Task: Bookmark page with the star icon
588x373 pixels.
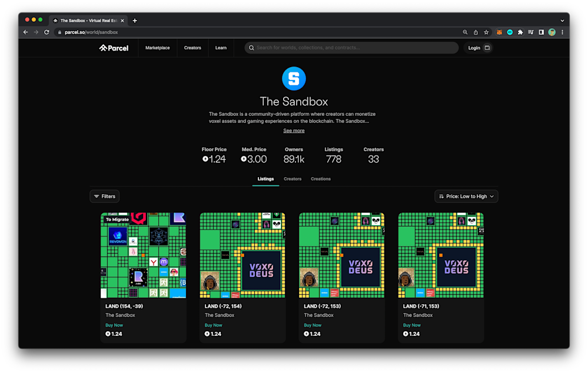Action: point(486,32)
